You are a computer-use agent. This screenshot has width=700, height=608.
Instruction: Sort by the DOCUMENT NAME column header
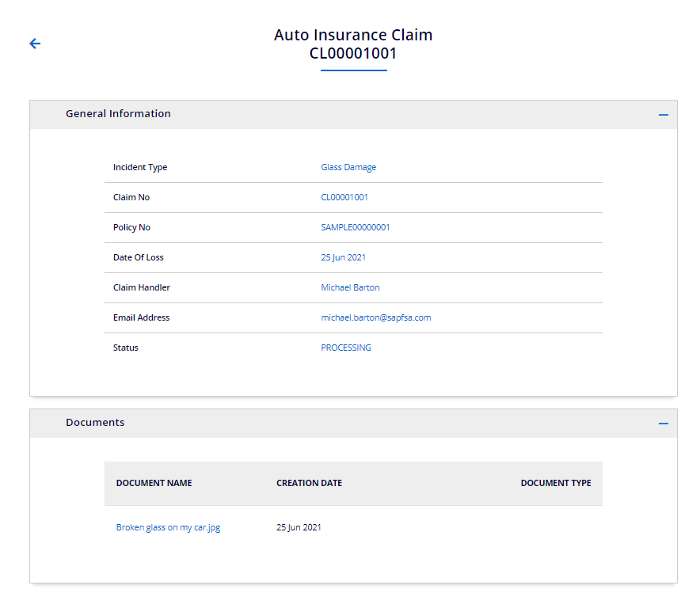pyautogui.click(x=154, y=483)
